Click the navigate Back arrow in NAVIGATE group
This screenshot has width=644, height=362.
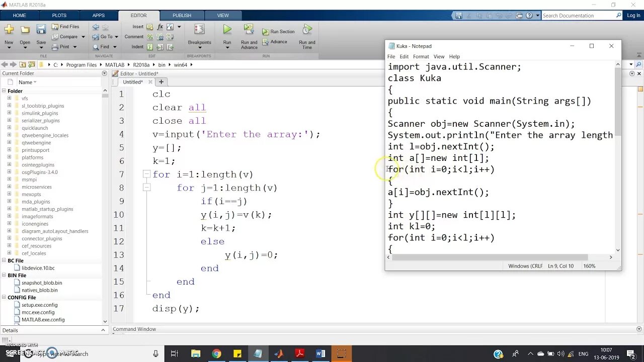click(96, 27)
